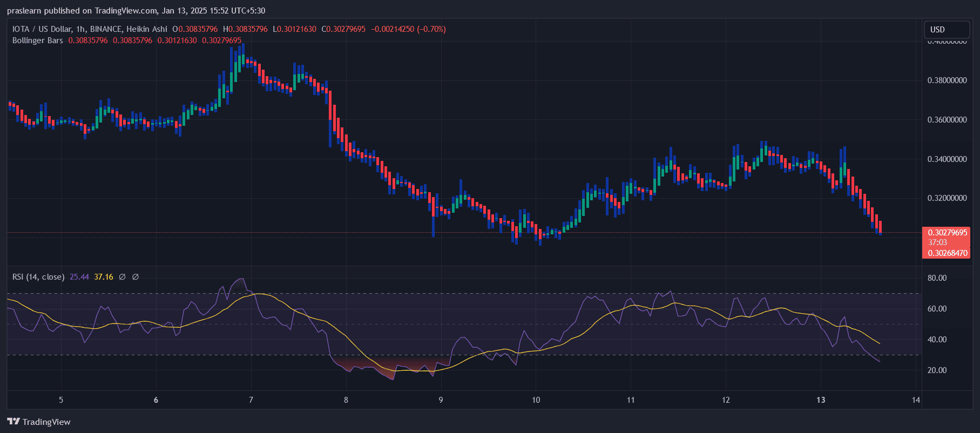The image size is (980, 433).
Task: Click second null symbol beside RSI values
Action: pyautogui.click(x=136, y=277)
